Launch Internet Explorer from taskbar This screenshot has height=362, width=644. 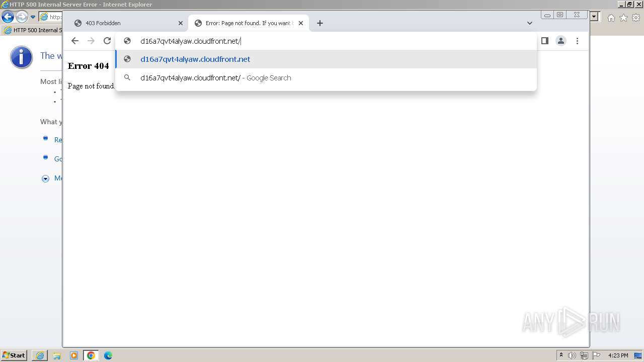click(40, 355)
